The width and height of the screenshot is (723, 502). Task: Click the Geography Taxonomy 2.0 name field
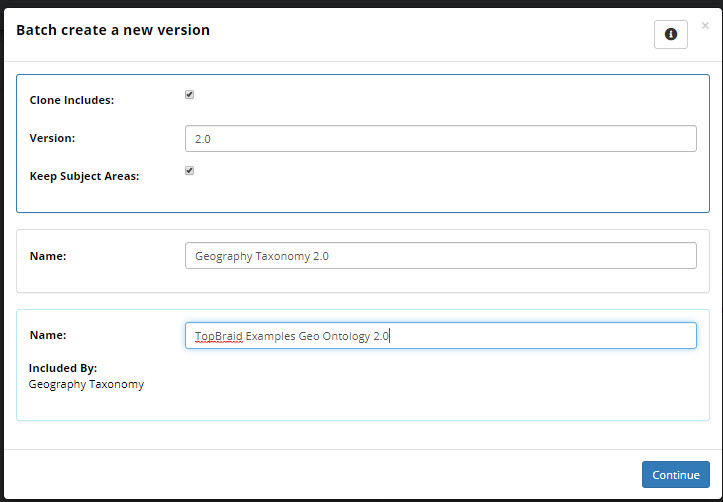tap(441, 256)
